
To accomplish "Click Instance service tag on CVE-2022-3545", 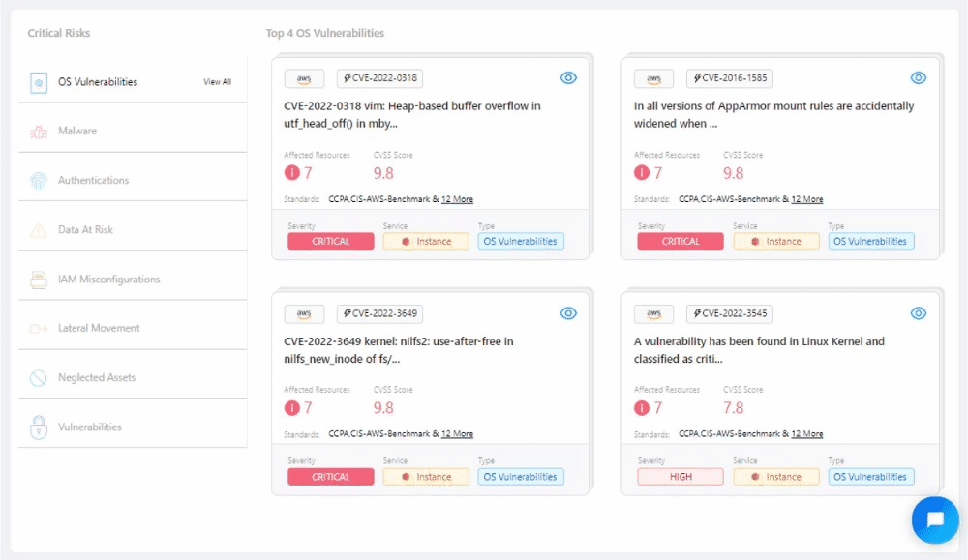I will click(x=776, y=477).
